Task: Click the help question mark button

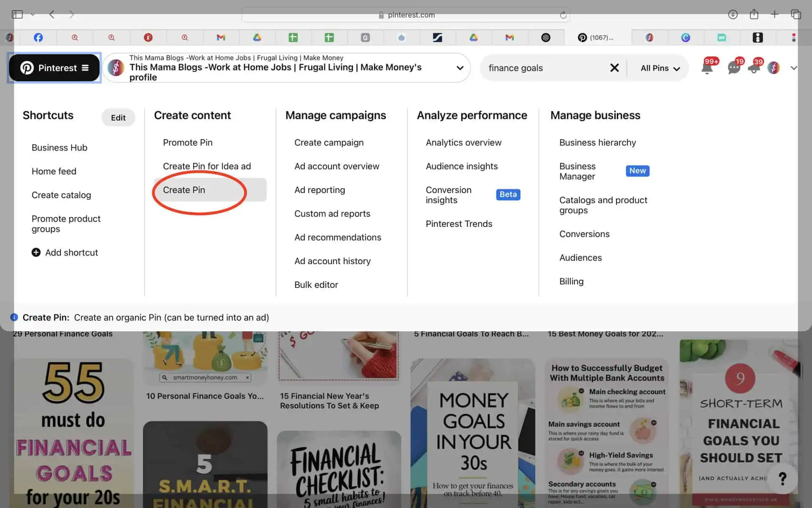Action: pos(782,479)
